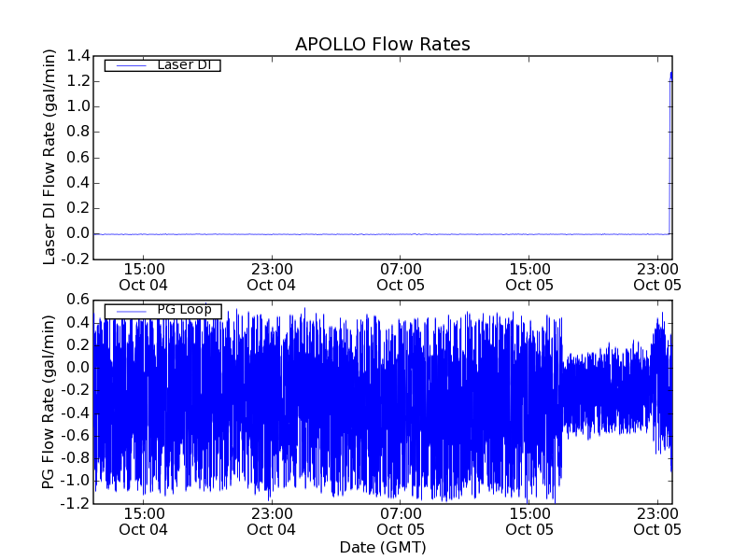The width and height of the screenshot is (747, 560).
Task: Click the -0.4 tick on the PG axis
Action: (x=76, y=413)
